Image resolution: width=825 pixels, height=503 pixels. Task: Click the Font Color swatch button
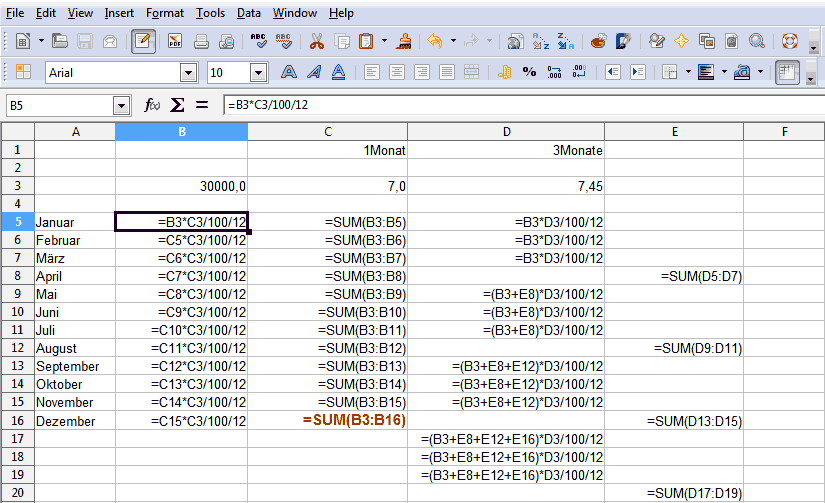[742, 72]
